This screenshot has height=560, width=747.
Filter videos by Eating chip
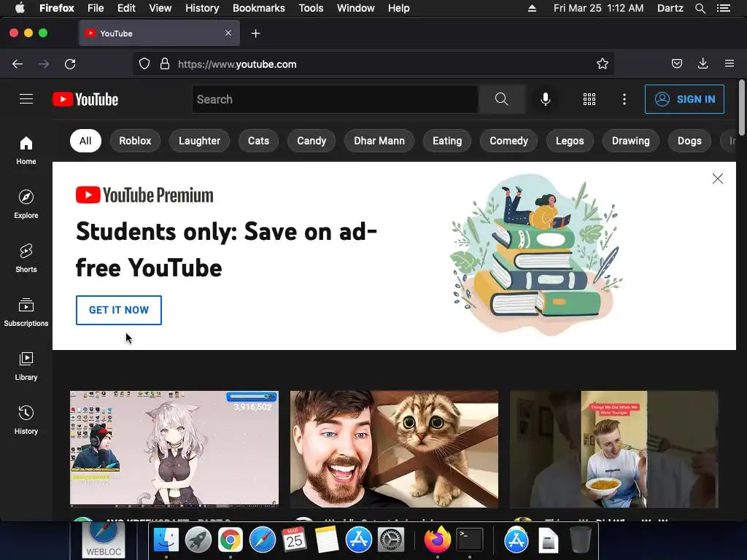[447, 141]
